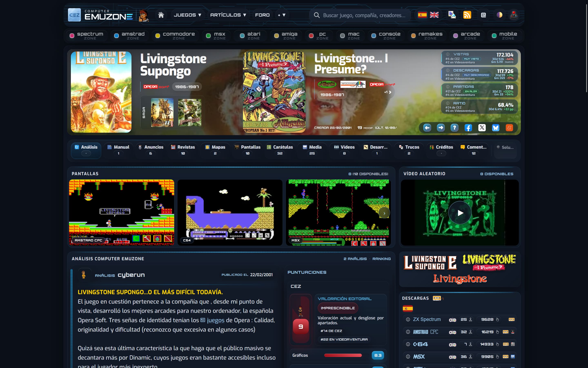Switch site language to English flag
588x368 pixels.
point(434,15)
